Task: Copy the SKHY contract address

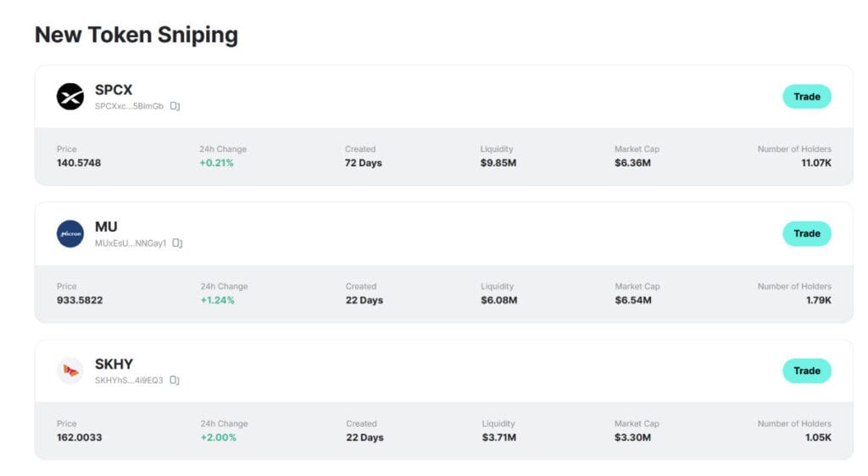Action: point(175,380)
